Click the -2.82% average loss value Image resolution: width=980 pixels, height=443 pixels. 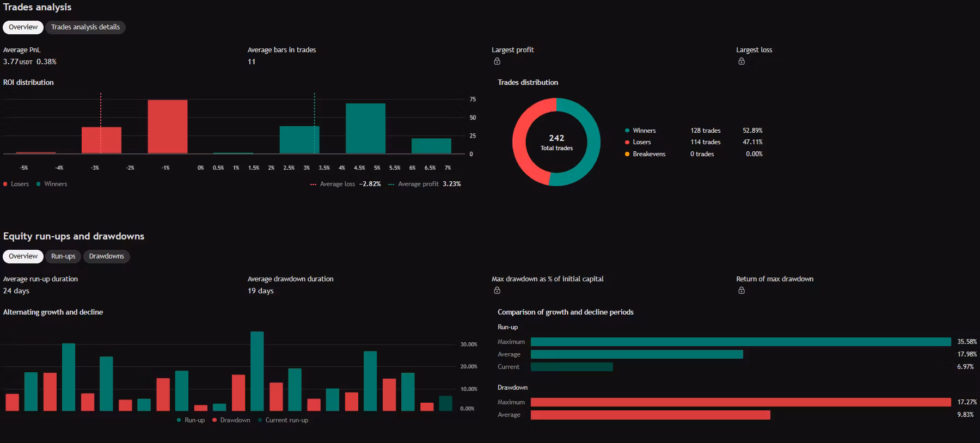(x=370, y=184)
